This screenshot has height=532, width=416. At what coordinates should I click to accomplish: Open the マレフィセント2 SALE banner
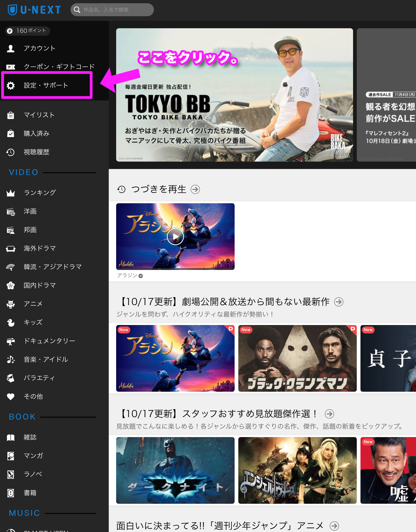(386, 95)
